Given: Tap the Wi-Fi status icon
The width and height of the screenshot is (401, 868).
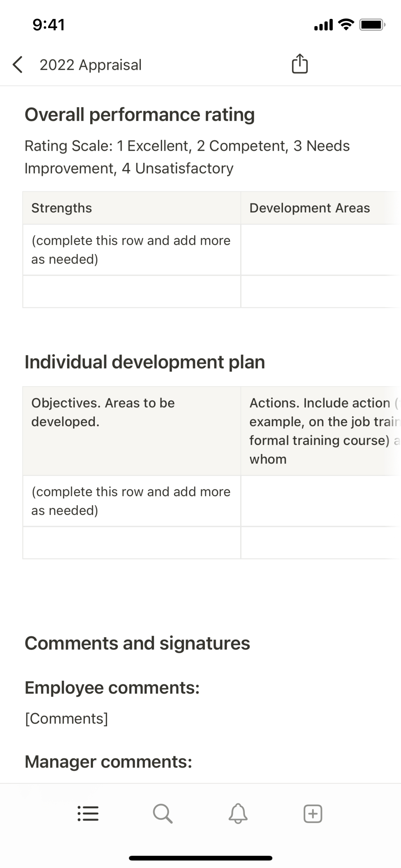Looking at the screenshot, I should (345, 25).
